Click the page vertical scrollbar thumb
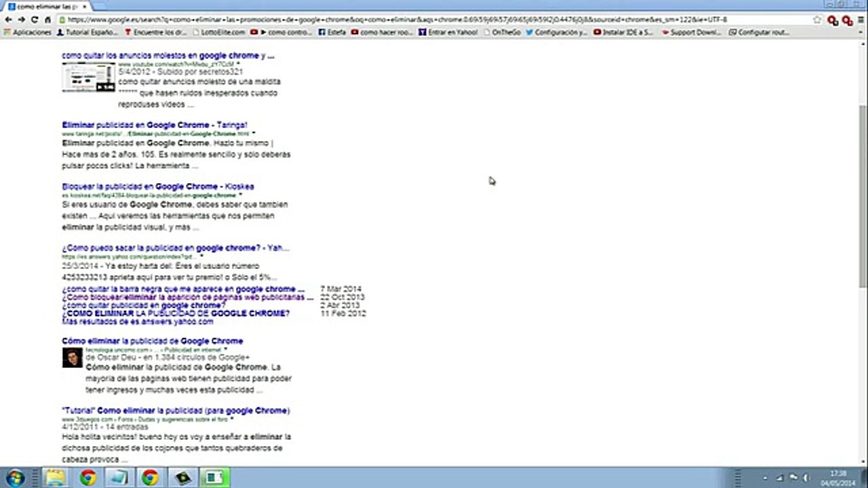The width and height of the screenshot is (868, 488). pyautogui.click(x=863, y=195)
